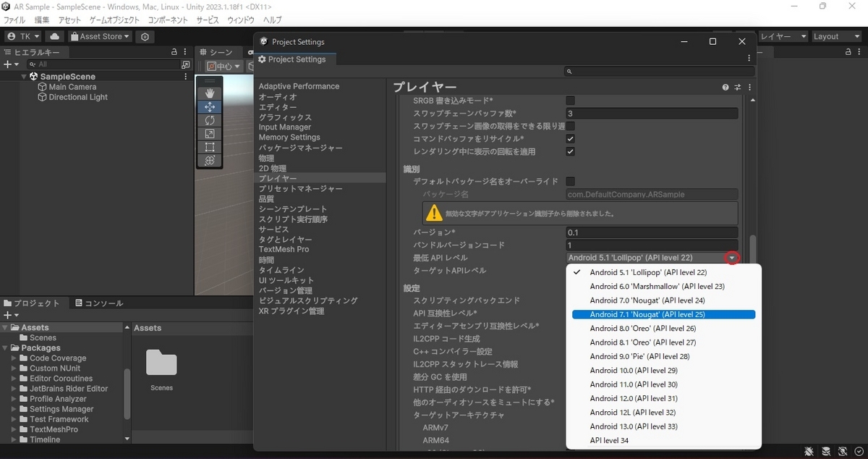This screenshot has height=459, width=868.
Task: Open Player settings help icon
Action: tap(725, 87)
